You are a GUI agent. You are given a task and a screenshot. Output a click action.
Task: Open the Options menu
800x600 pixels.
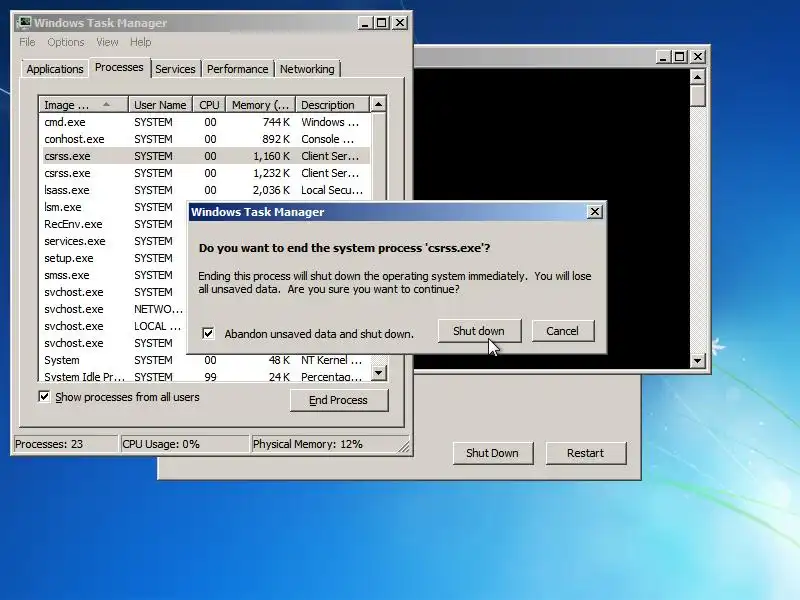(x=66, y=42)
